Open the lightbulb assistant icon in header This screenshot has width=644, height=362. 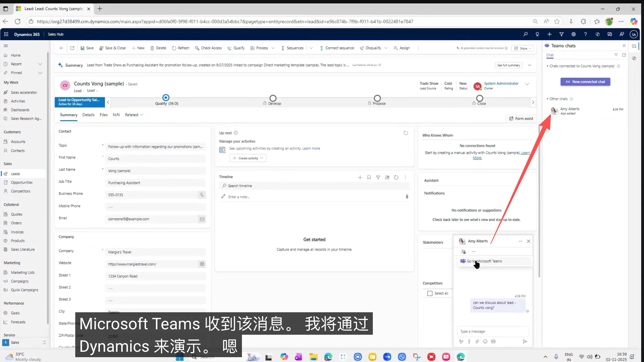[x=537, y=34]
